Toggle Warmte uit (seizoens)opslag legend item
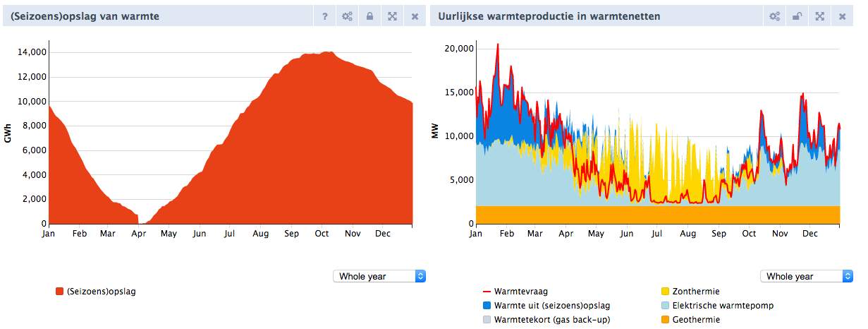The height and width of the screenshot is (329, 868). (x=546, y=305)
